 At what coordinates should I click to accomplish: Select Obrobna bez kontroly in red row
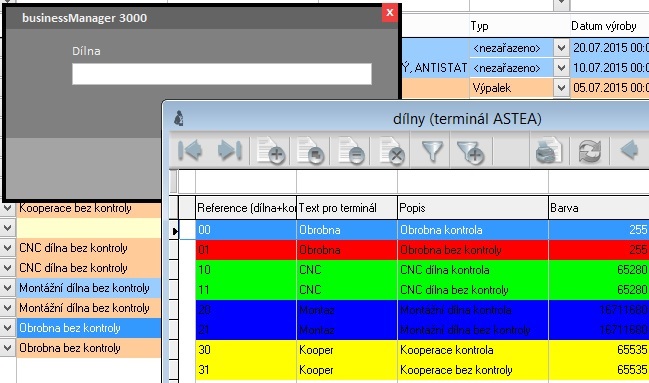[x=473, y=250]
